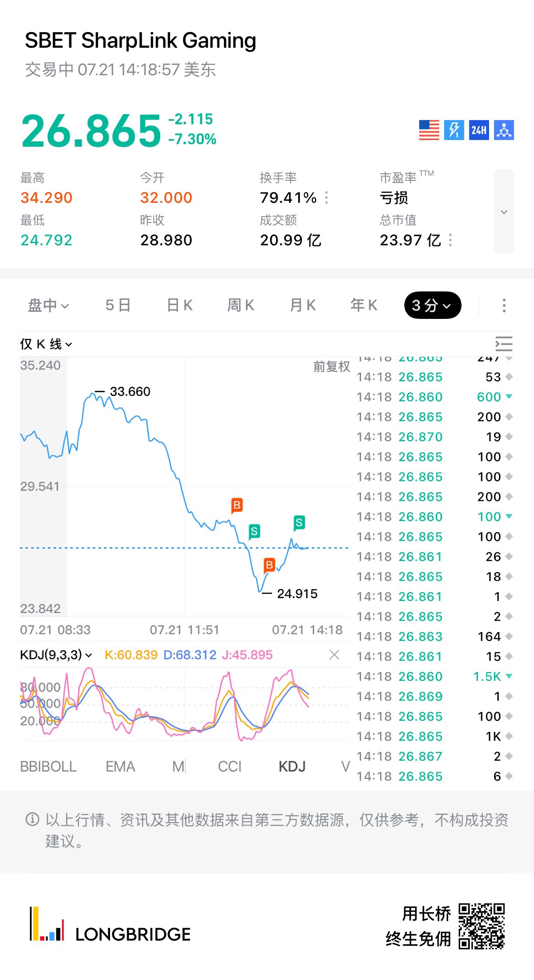Switch to the 日K chart tab
The image size is (534, 980).
[x=179, y=306]
